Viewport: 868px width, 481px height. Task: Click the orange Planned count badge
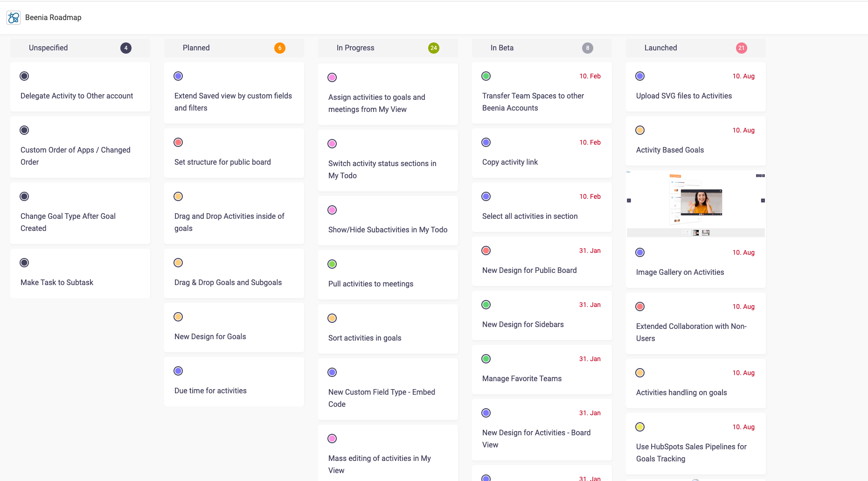pyautogui.click(x=280, y=48)
